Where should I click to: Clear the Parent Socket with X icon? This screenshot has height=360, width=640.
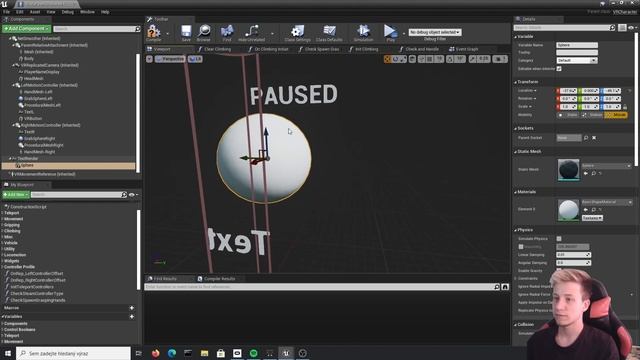click(594, 138)
